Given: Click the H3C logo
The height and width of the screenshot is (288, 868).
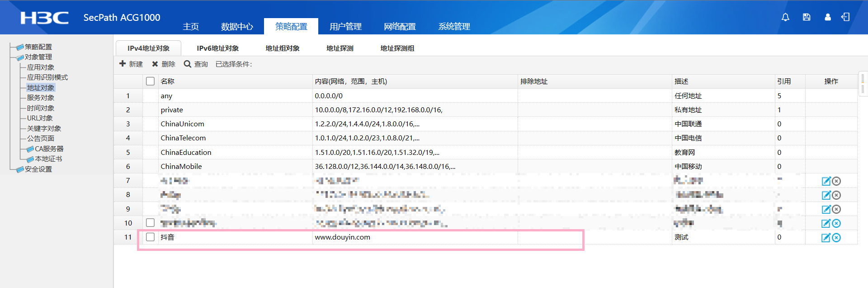Looking at the screenshot, I should coord(44,18).
